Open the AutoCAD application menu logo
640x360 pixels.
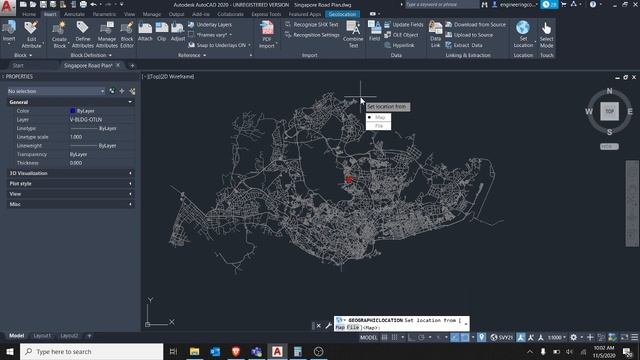pos(7,7)
